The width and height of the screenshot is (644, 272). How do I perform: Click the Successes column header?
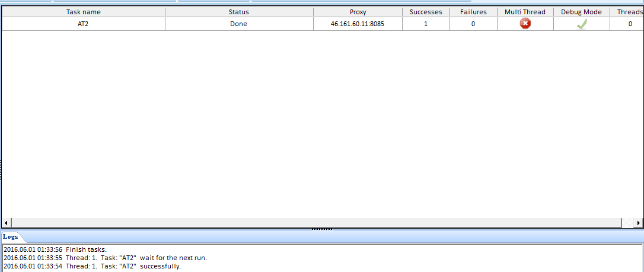click(x=426, y=12)
